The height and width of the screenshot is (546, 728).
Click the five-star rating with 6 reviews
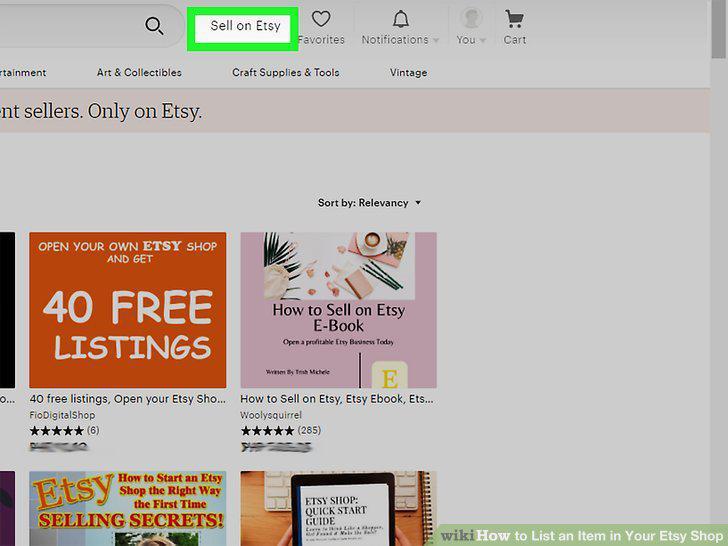(64, 430)
